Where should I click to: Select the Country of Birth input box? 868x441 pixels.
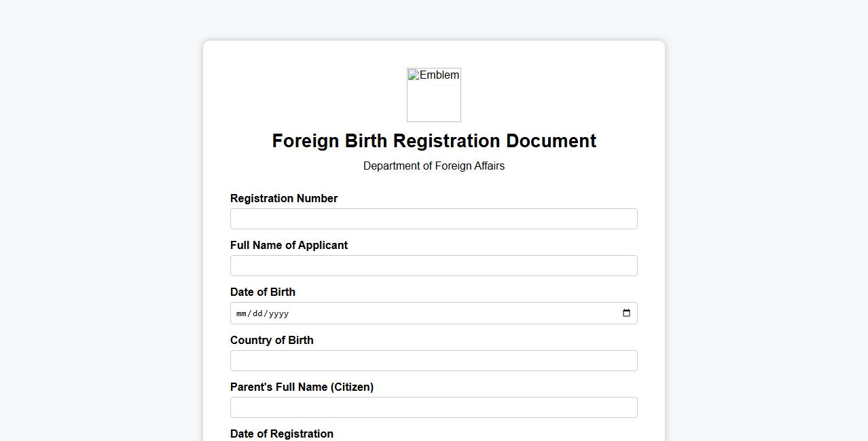click(x=433, y=361)
